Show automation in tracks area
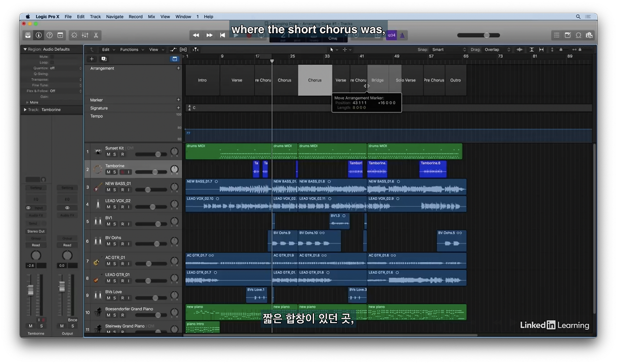Screen dimensions: 617x364 coord(173,50)
